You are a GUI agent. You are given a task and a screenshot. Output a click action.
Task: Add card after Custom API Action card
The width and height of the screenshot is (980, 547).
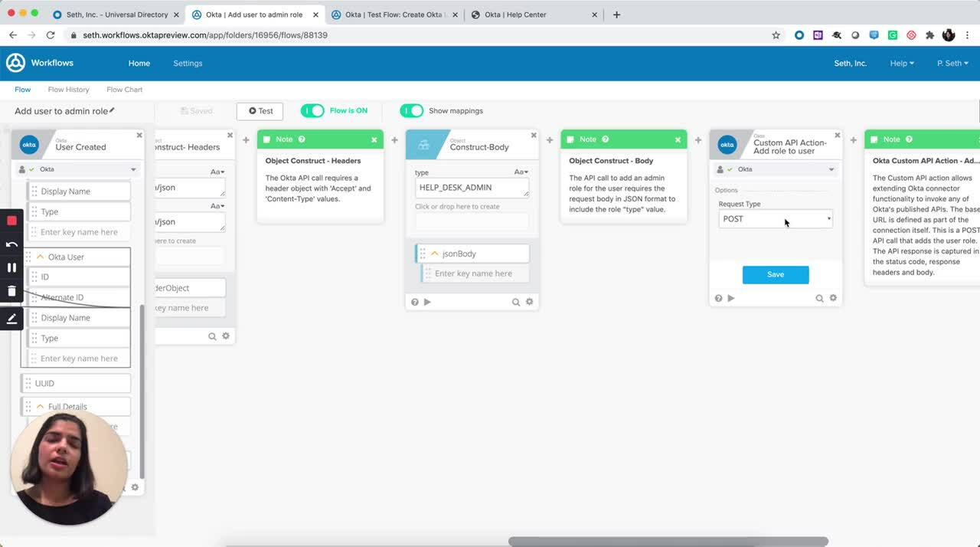coord(853,139)
